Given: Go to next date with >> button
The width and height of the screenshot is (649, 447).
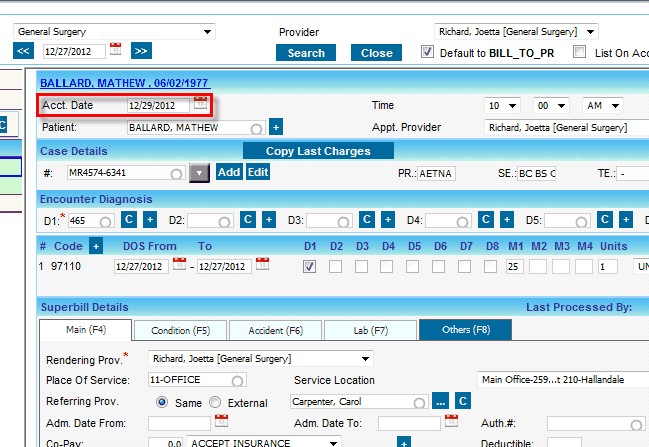Looking at the screenshot, I should 141,50.
